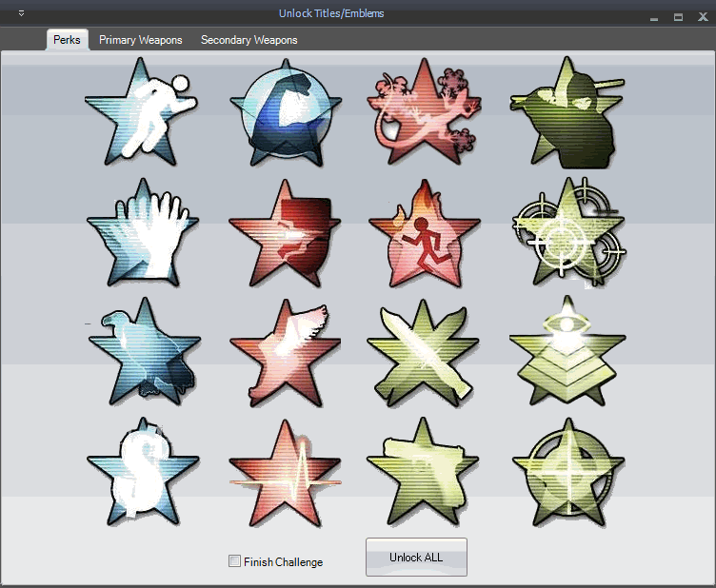Select the heartbeat line star emblem

coord(285,474)
